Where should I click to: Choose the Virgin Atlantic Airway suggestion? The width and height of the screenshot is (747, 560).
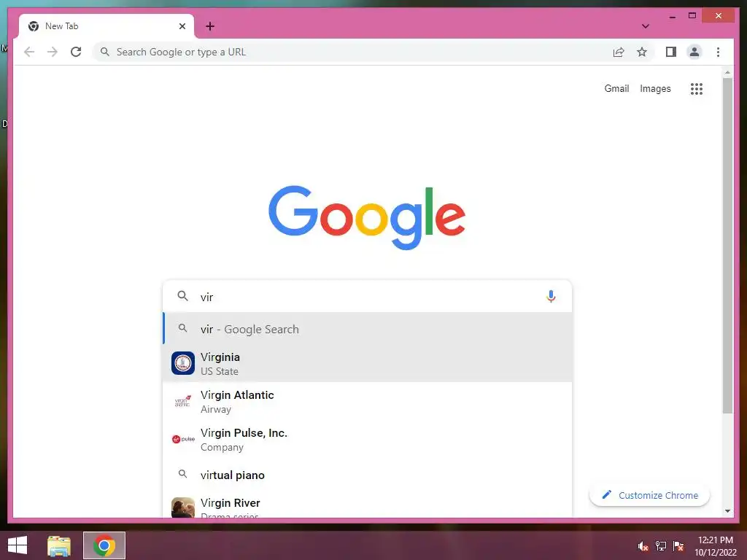click(x=368, y=402)
